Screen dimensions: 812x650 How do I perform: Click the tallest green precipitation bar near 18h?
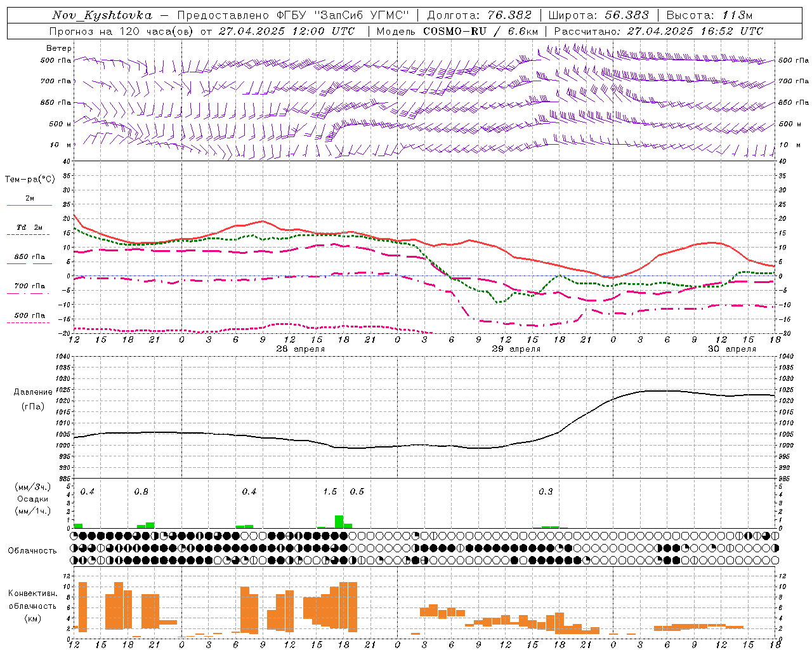(x=339, y=522)
